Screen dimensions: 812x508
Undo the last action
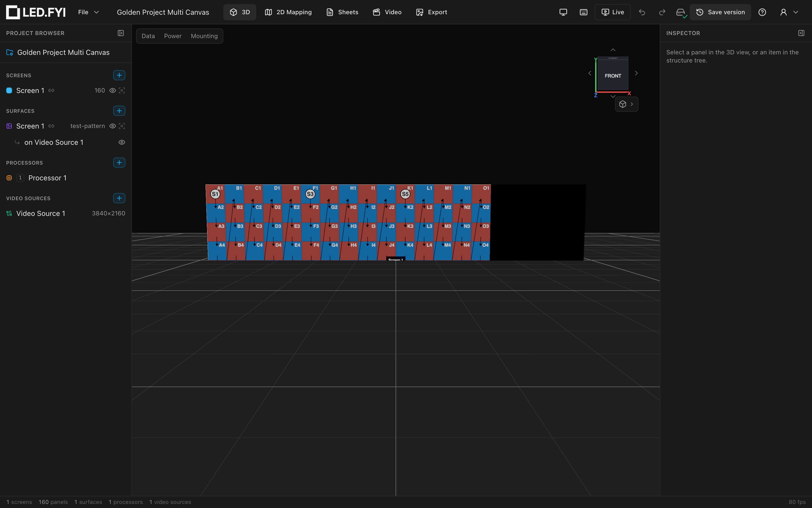[x=642, y=12]
